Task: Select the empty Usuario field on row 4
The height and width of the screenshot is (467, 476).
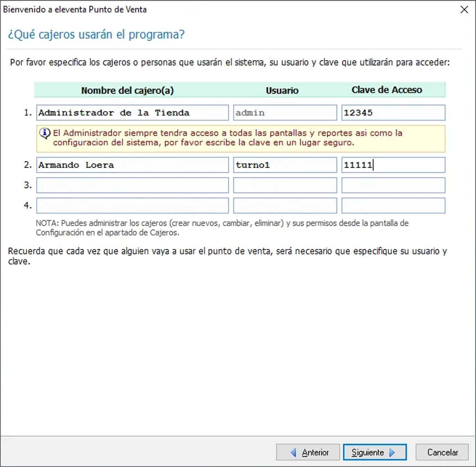Action: [285, 205]
